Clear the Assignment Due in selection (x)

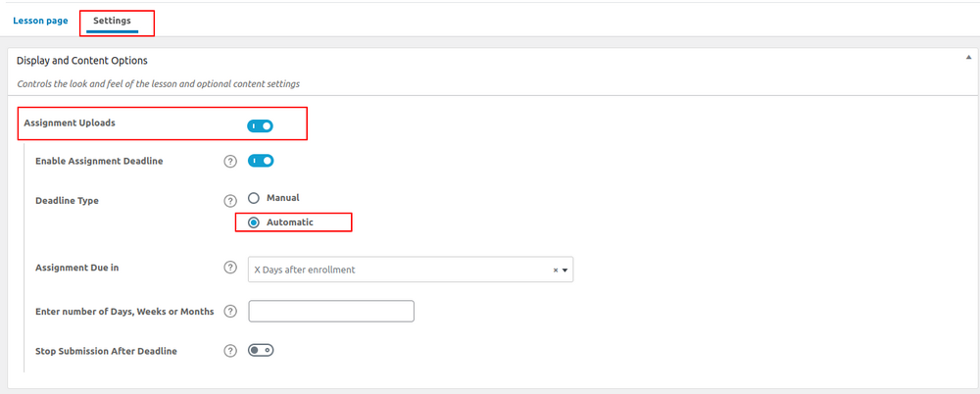click(x=556, y=270)
